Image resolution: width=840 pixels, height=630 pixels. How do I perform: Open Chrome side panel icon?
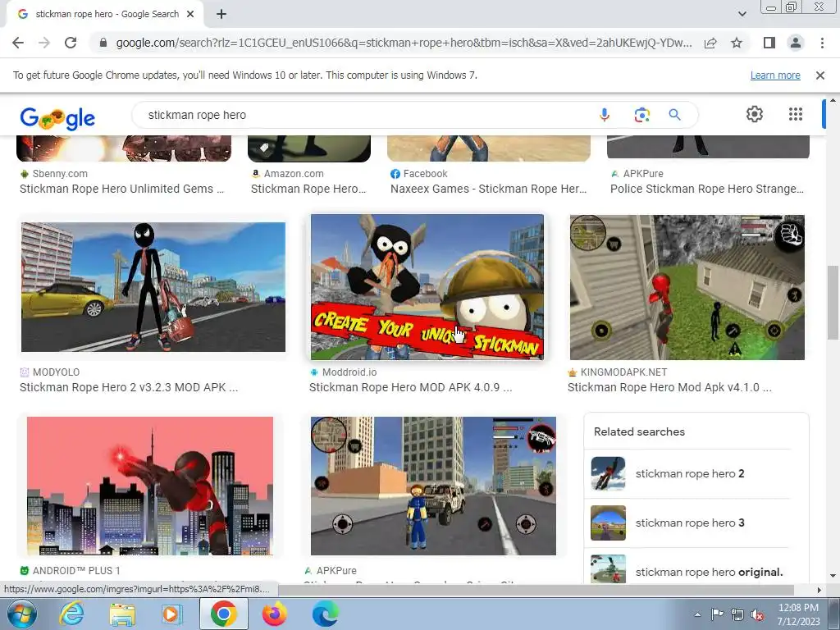coord(769,43)
